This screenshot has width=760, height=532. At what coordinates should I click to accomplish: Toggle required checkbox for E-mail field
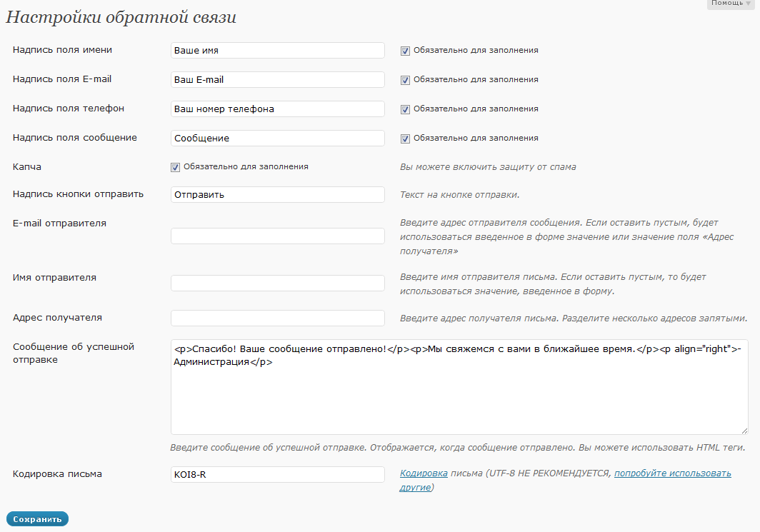point(405,80)
